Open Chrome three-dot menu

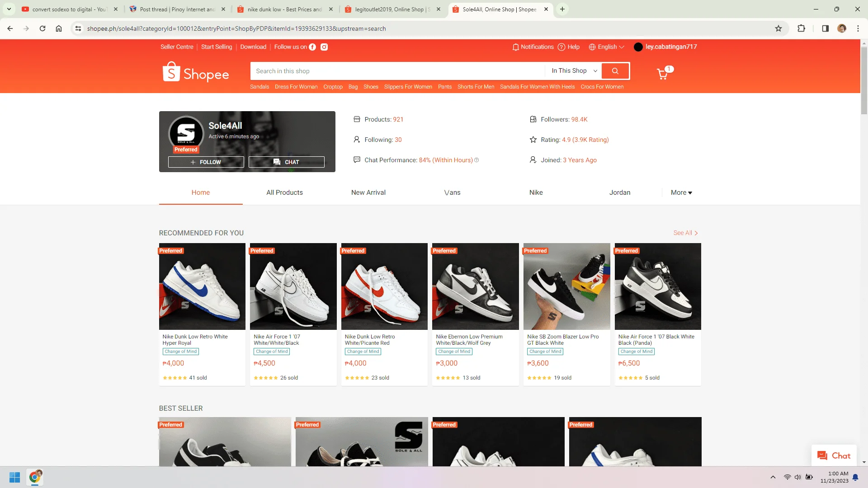[858, 28]
